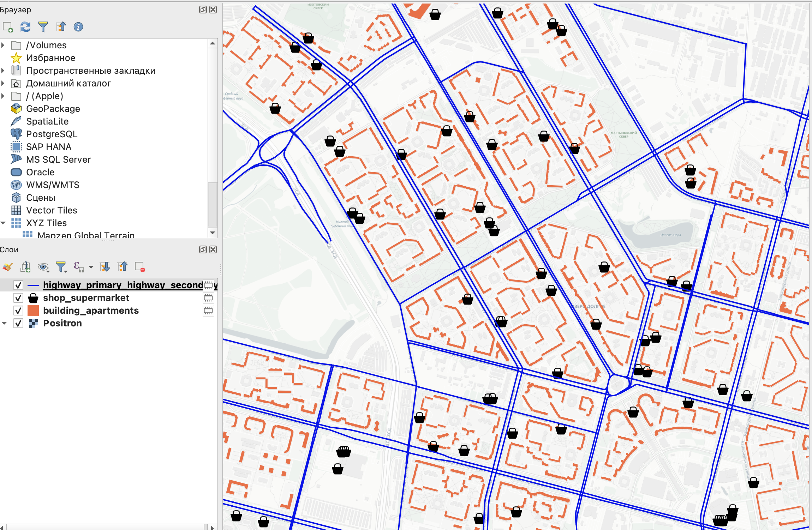The height and width of the screenshot is (530, 812).
Task: Click Remove Layer icon in the Layers toolbar
Action: (140, 267)
